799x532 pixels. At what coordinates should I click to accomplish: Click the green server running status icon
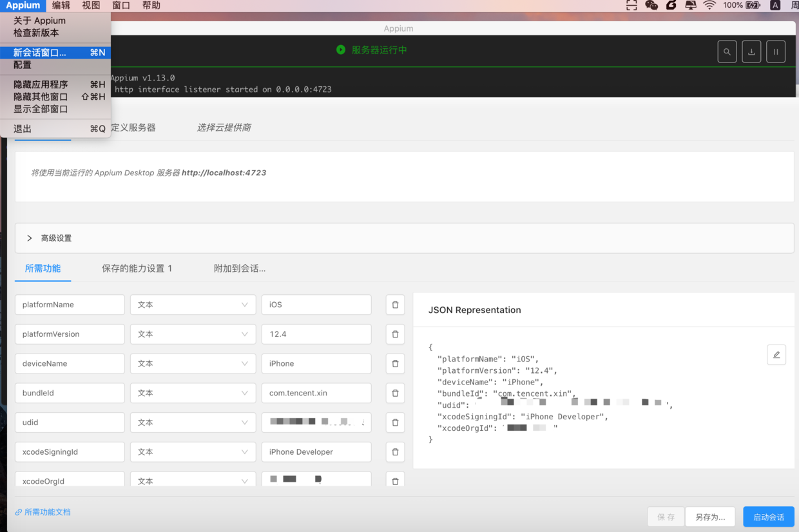pos(341,50)
